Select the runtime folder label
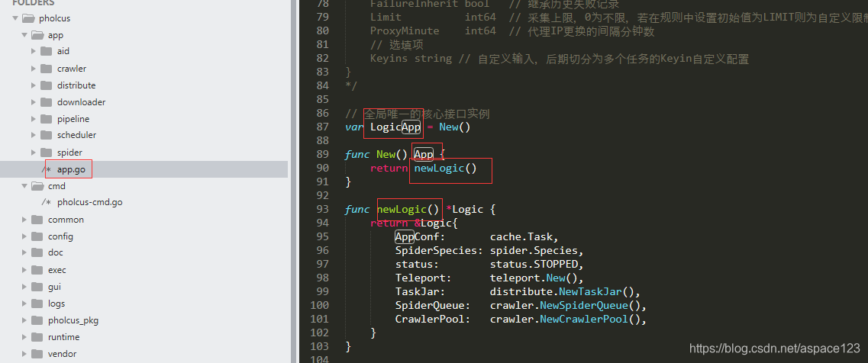The image size is (868, 363). tap(63, 337)
